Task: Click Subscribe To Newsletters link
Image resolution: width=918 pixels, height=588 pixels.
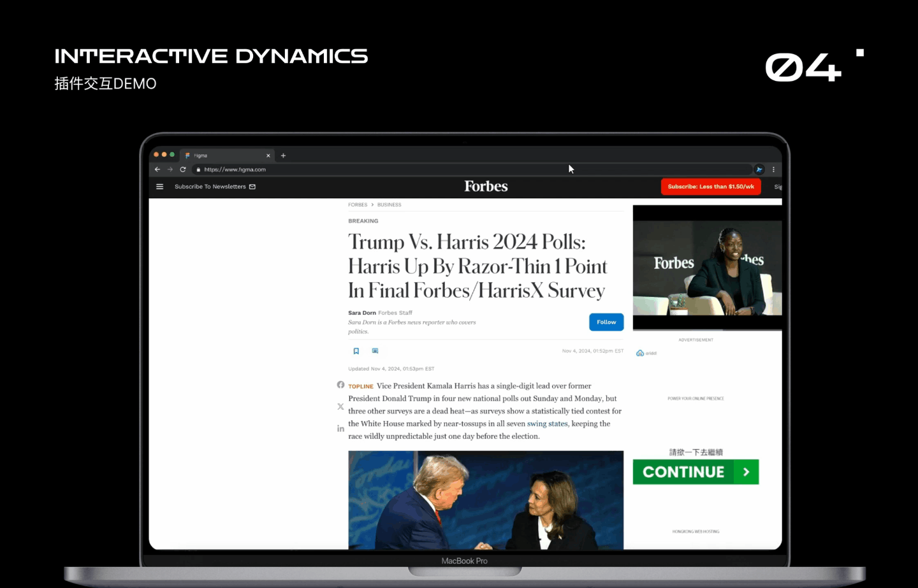Action: click(215, 187)
